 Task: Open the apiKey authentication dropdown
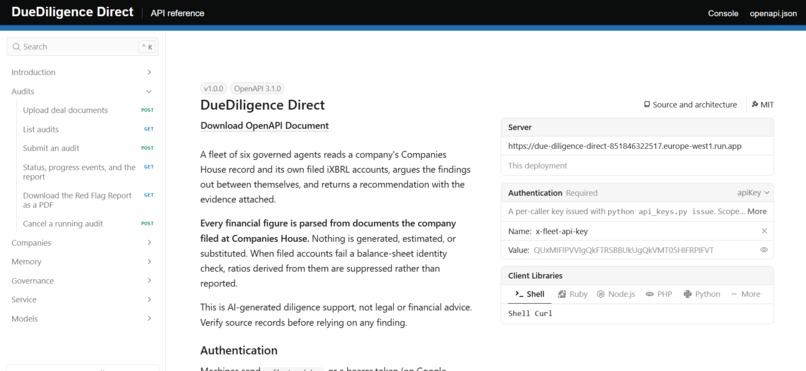coord(753,193)
